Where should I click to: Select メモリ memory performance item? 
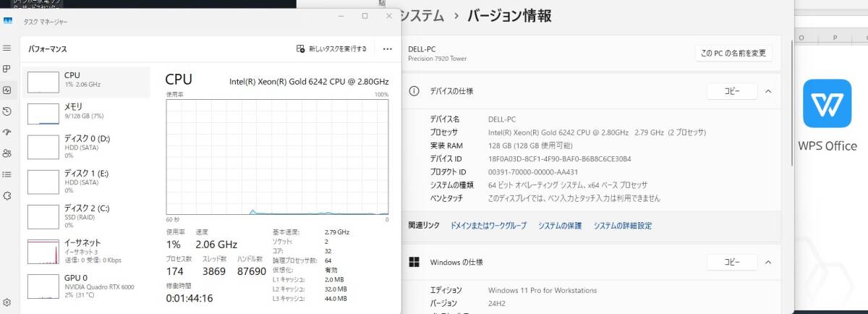(87, 112)
